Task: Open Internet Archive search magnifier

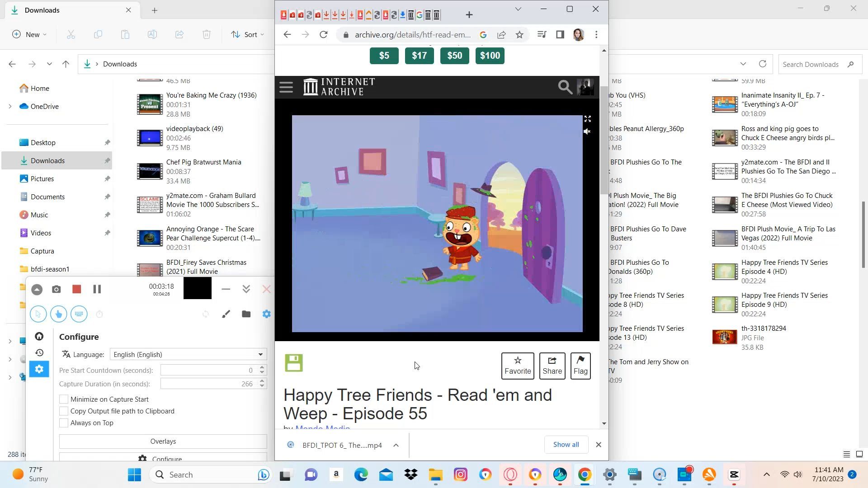Action: [x=565, y=87]
